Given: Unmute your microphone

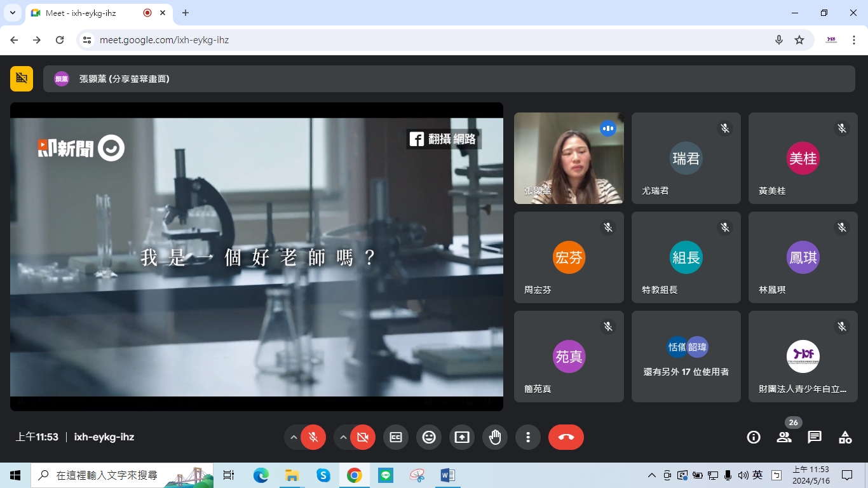Looking at the screenshot, I should (313, 437).
